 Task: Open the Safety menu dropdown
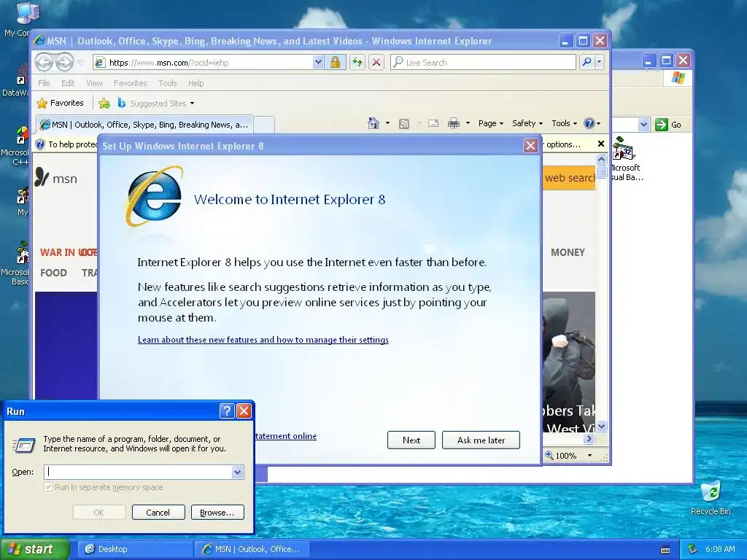pos(527,123)
